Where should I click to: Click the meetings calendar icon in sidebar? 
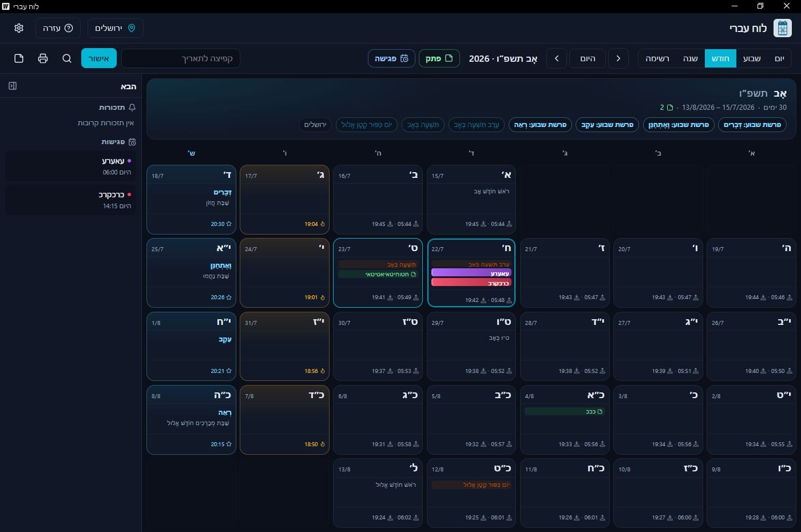(132, 142)
